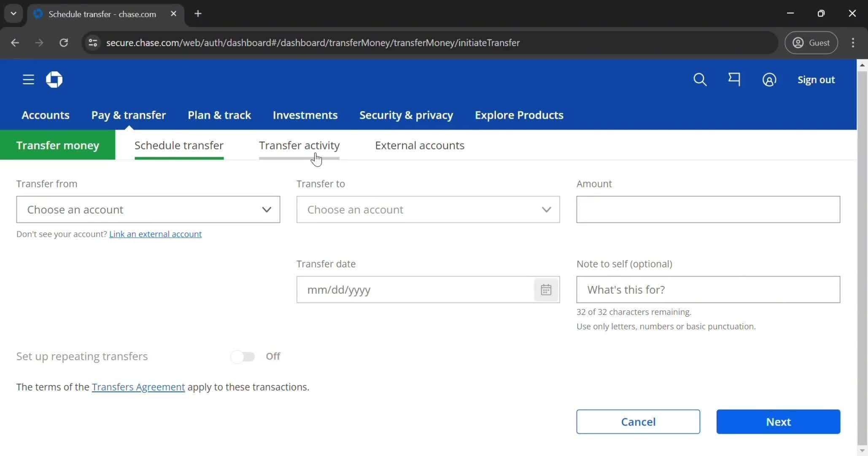The width and height of the screenshot is (868, 456).
Task: Click the user account icon
Action: [769, 79]
